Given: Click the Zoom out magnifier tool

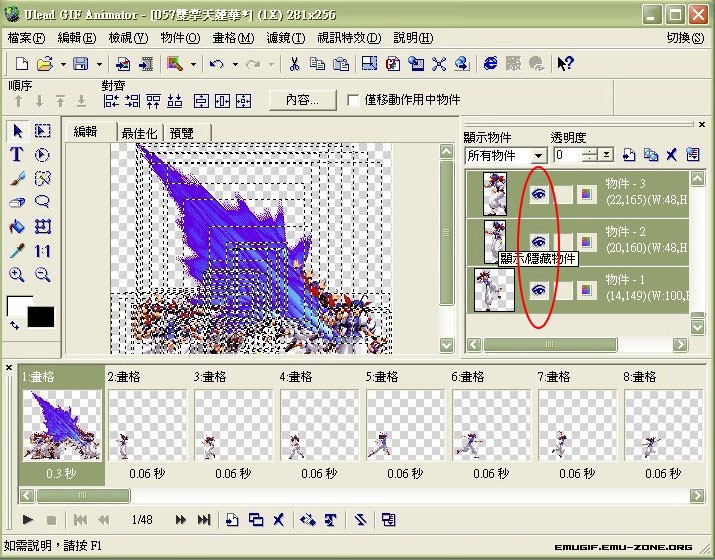Looking at the screenshot, I should (x=42, y=274).
